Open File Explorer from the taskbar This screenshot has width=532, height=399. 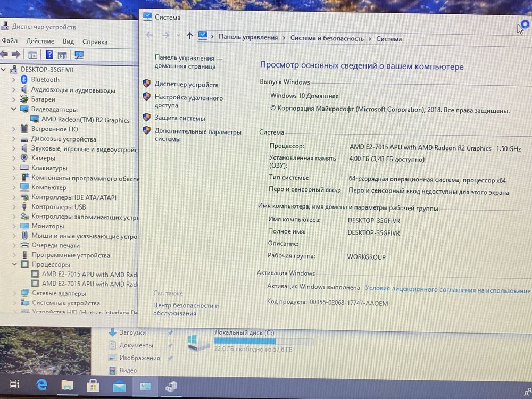[67, 385]
